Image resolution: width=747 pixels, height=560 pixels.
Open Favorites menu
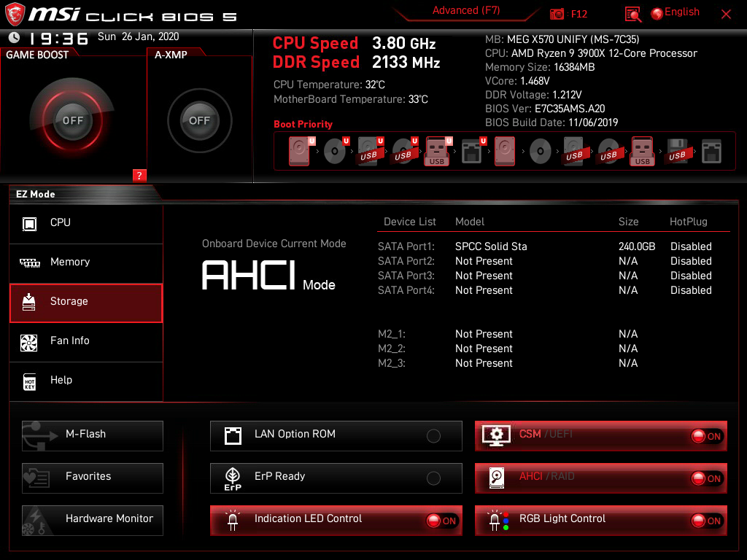93,478
